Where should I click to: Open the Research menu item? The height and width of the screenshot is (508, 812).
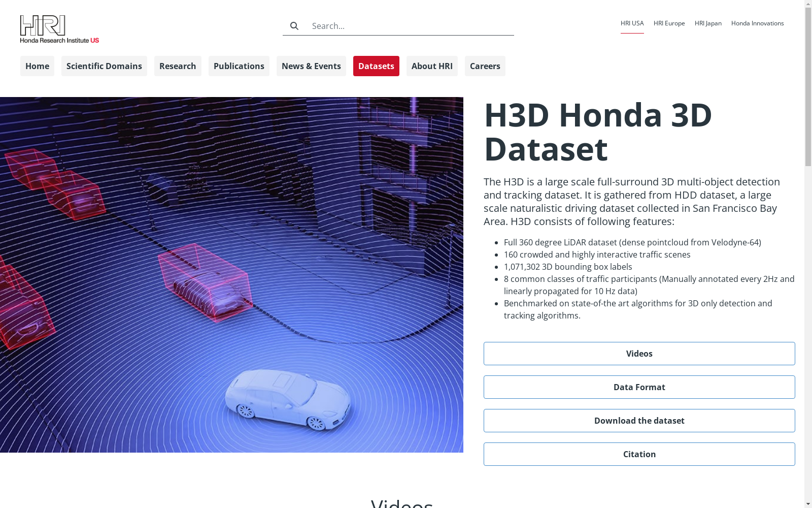pyautogui.click(x=178, y=66)
